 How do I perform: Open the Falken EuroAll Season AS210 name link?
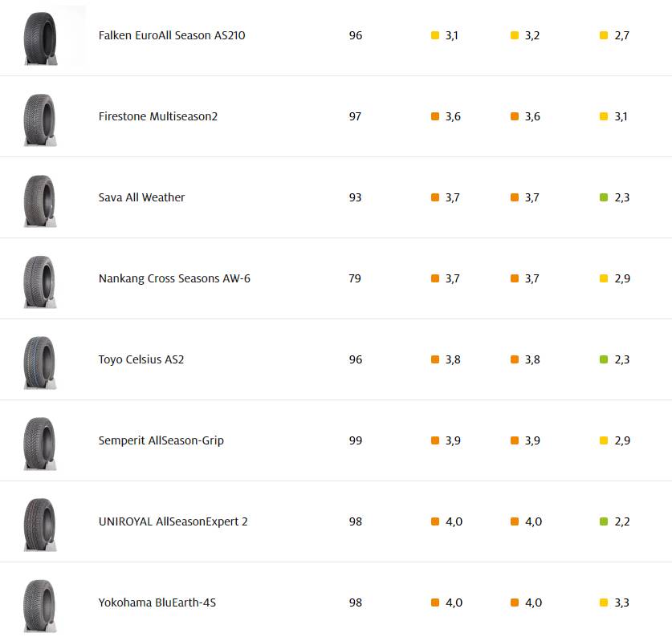(172, 36)
